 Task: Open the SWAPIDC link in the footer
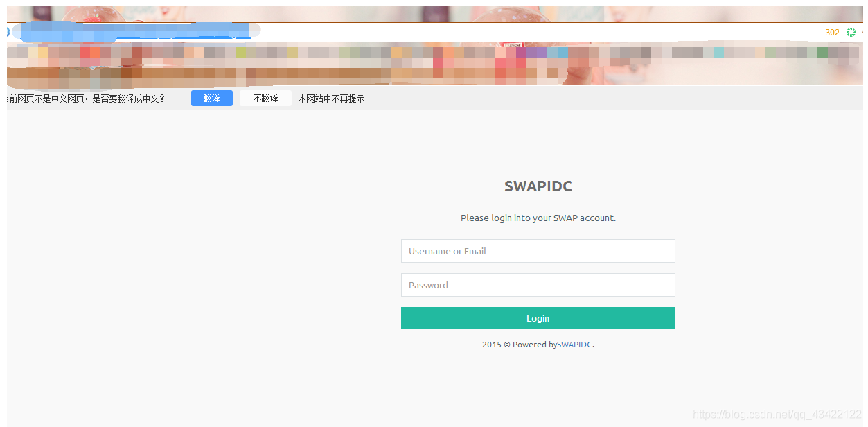pos(574,344)
